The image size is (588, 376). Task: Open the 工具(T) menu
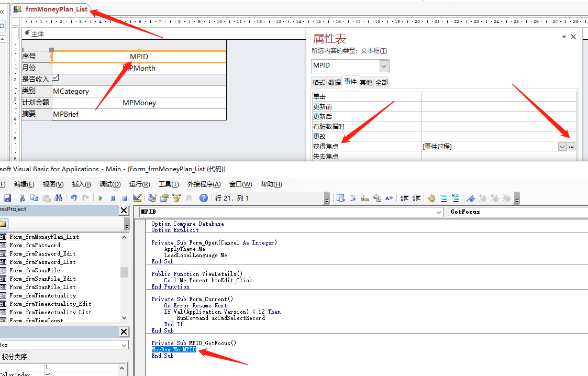169,184
